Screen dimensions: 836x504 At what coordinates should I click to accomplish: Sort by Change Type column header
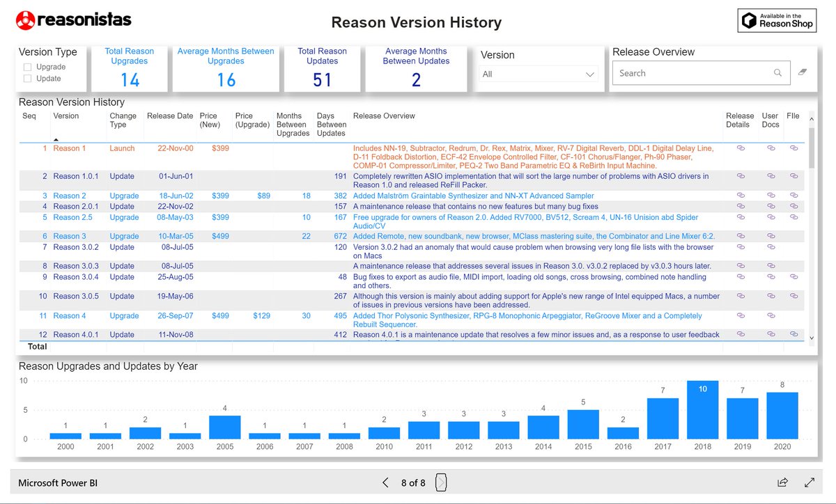123,120
